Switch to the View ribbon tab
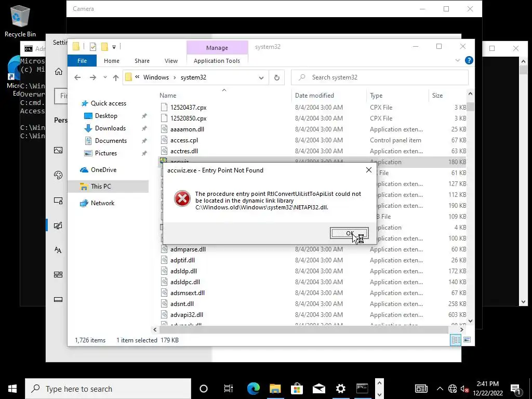Image resolution: width=532 pixels, height=399 pixels. pyautogui.click(x=171, y=61)
